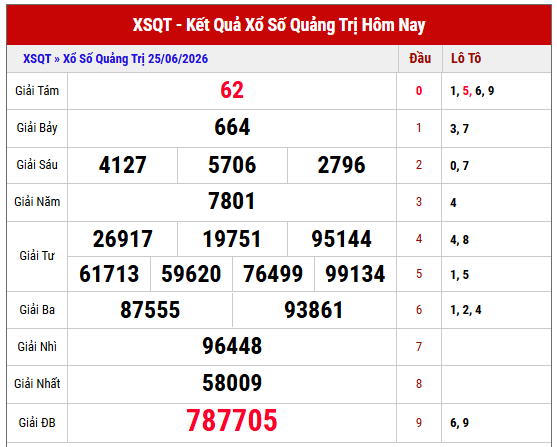The width and height of the screenshot is (557, 447).
Task: Click Đầu digit 3
Action: click(x=419, y=202)
